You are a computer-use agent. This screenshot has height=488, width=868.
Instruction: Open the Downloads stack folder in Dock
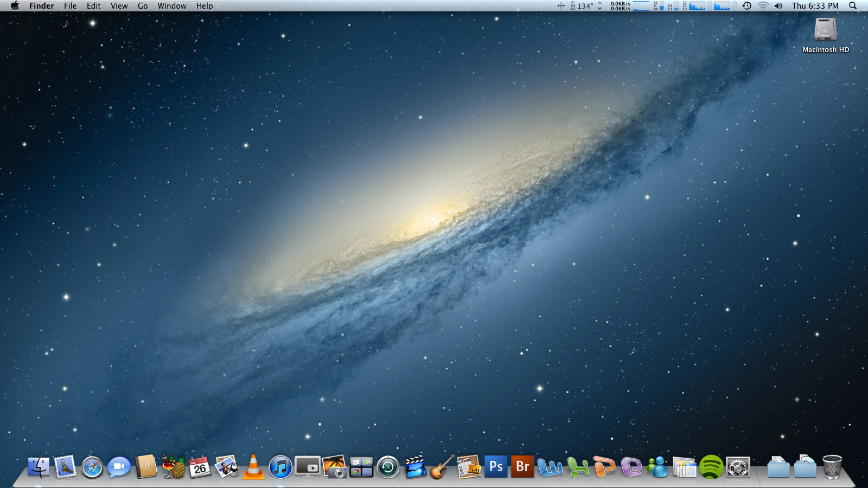coord(805,467)
